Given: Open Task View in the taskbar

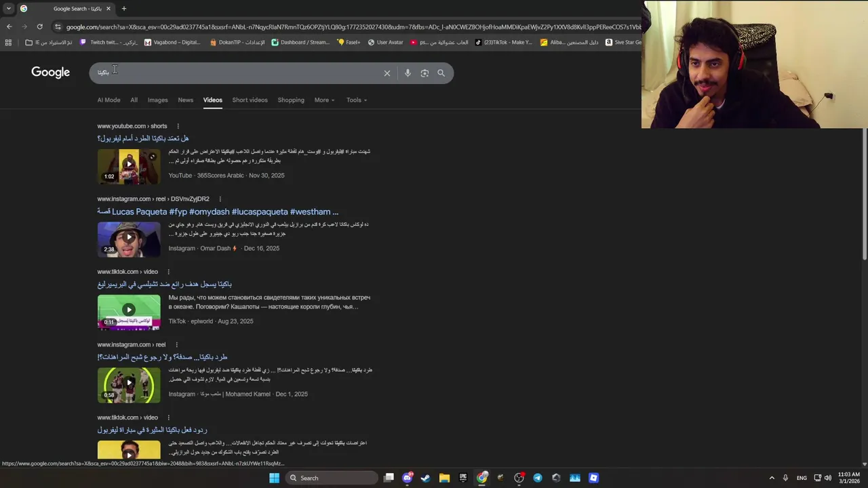Looking at the screenshot, I should point(389,478).
